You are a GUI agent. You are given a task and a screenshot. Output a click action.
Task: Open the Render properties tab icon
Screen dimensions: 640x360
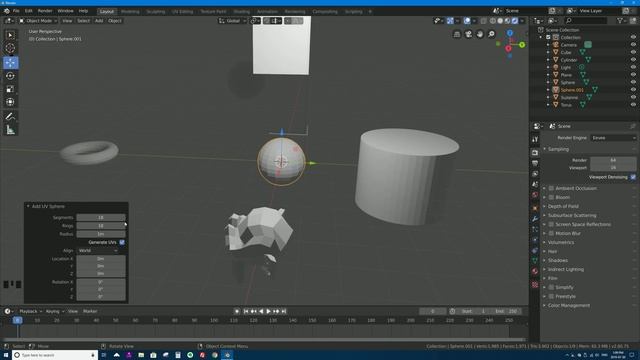[x=535, y=152]
